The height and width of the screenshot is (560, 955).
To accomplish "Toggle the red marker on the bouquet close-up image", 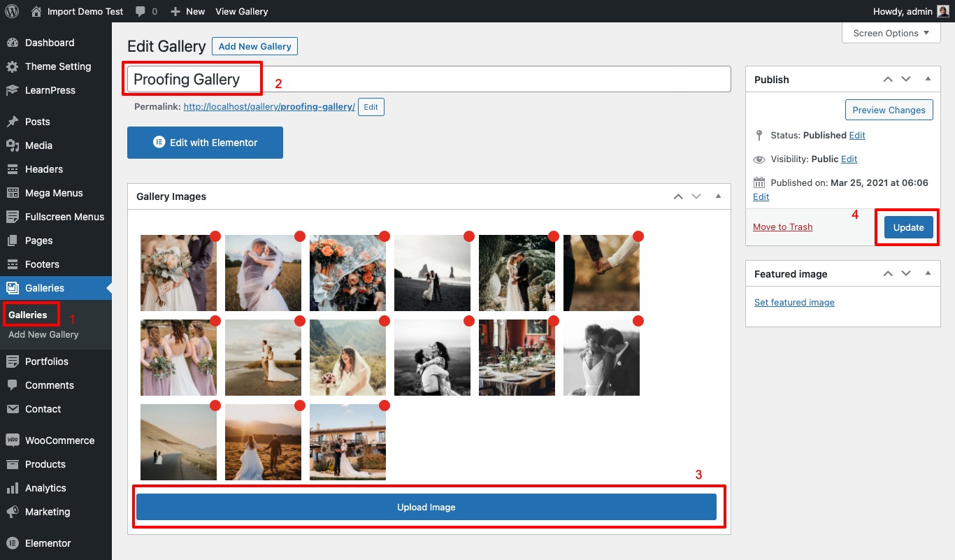I will (384, 236).
